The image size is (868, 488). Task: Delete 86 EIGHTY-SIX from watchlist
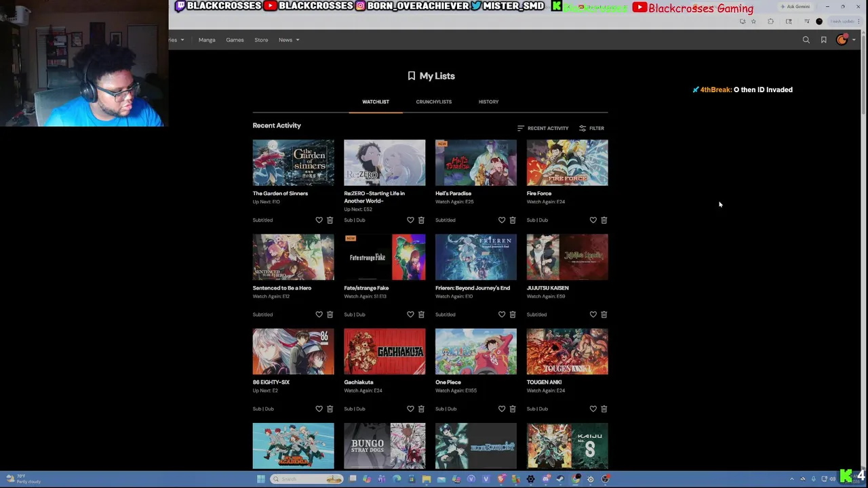pos(330,409)
